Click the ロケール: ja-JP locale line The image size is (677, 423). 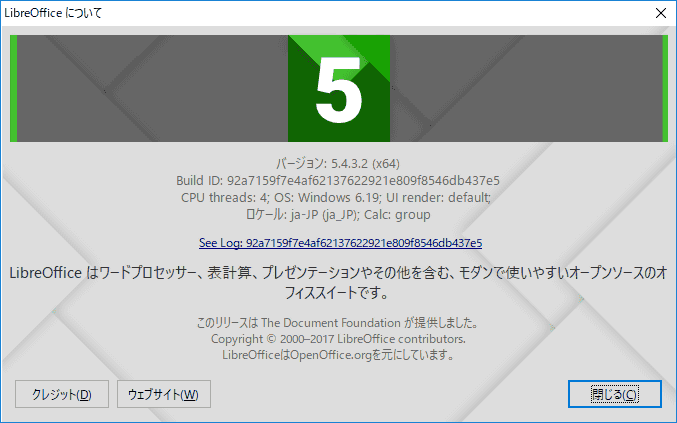(x=338, y=215)
